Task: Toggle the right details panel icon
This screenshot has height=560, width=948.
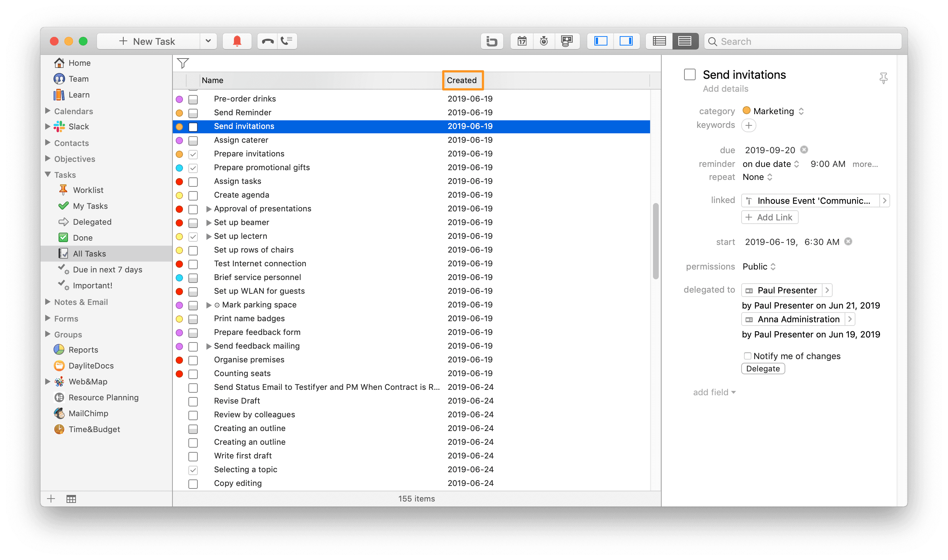Action: click(626, 41)
